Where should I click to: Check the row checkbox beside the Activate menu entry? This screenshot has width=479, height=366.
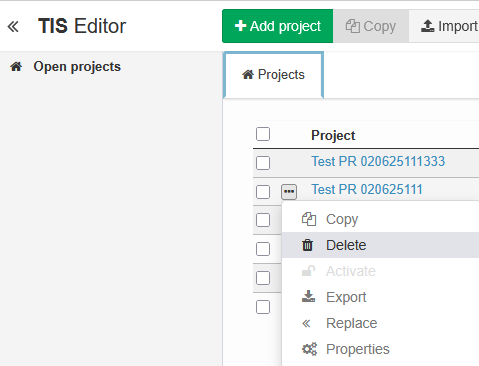[263, 278]
